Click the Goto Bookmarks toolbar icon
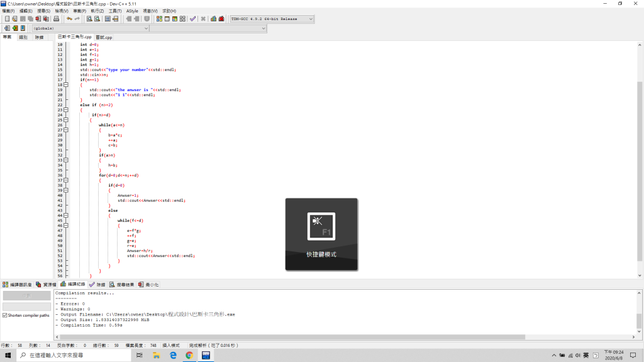The height and width of the screenshot is (362, 644). click(x=23, y=28)
